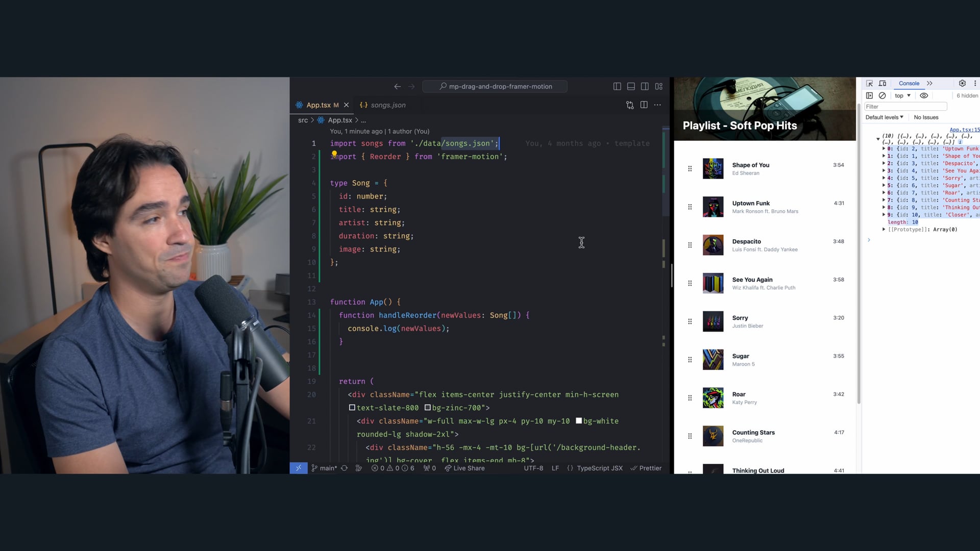Open the Default levels dropdown

(884, 117)
